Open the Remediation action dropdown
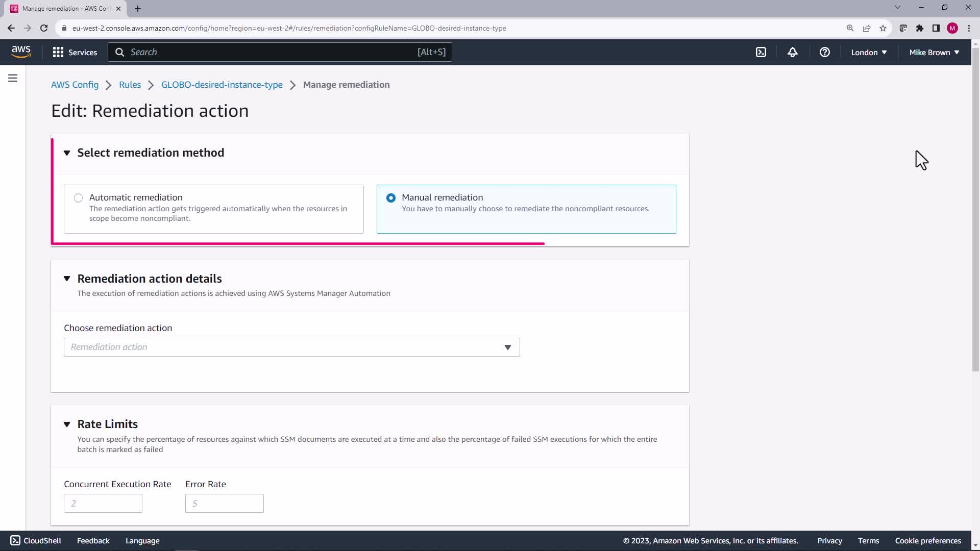This screenshot has height=551, width=980. pyautogui.click(x=291, y=347)
